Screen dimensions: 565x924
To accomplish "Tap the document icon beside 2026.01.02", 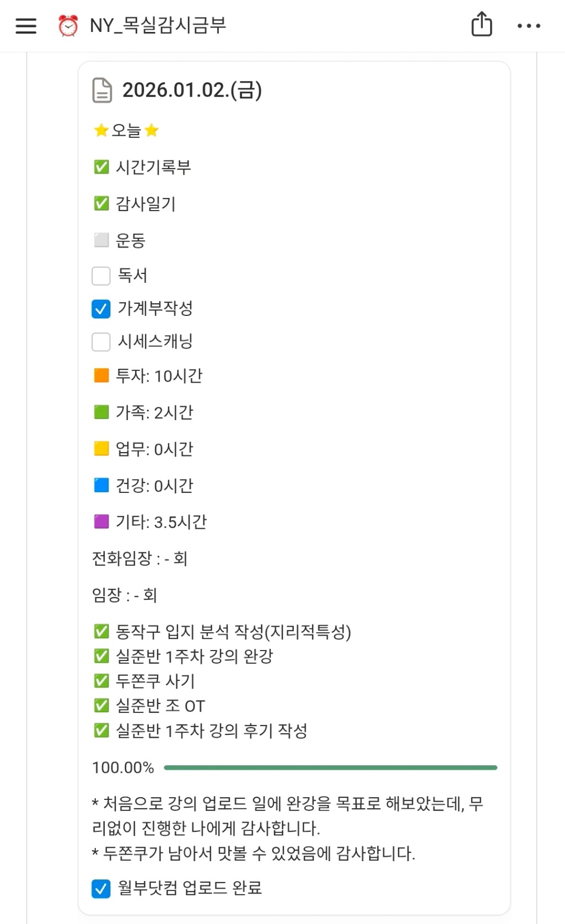I will pyautogui.click(x=102, y=90).
